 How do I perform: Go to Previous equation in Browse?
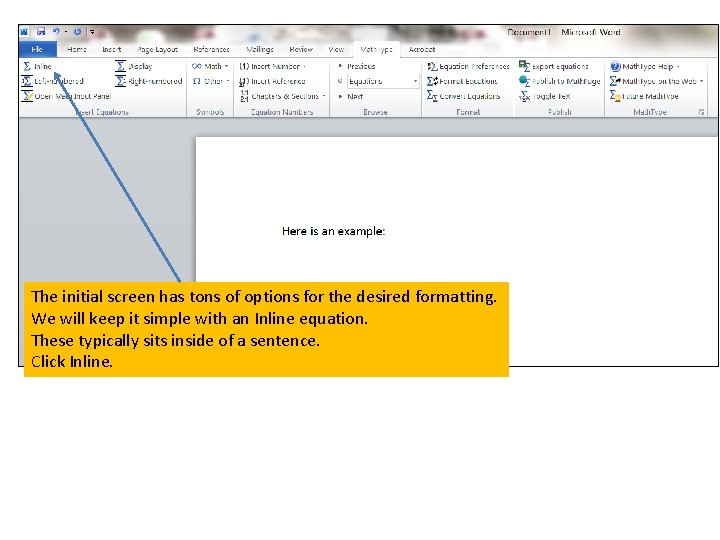click(x=356, y=66)
